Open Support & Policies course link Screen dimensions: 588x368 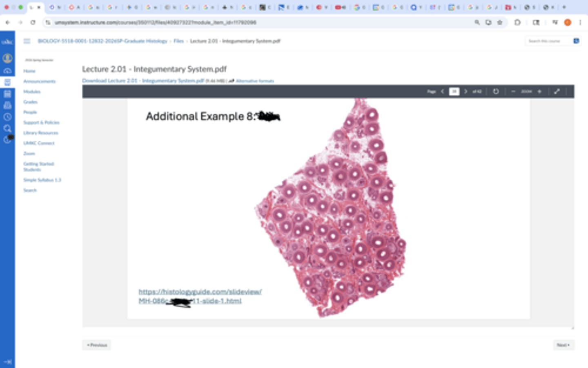[41, 123]
